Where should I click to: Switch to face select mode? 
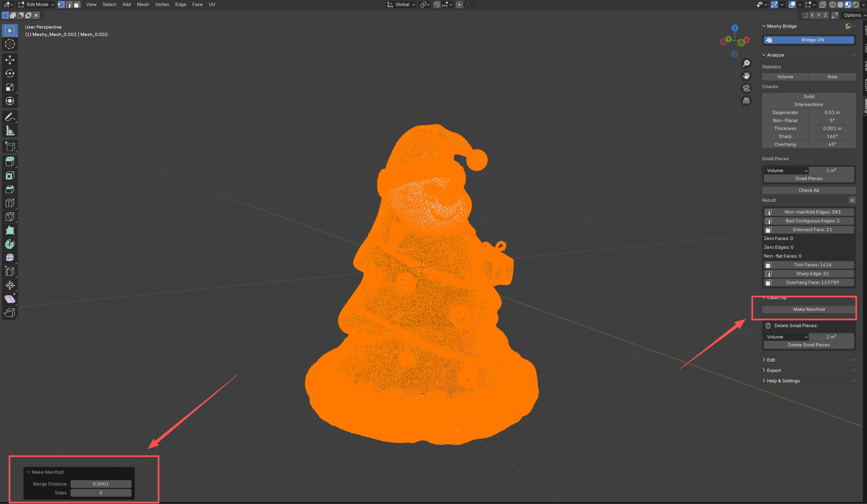tap(77, 4)
